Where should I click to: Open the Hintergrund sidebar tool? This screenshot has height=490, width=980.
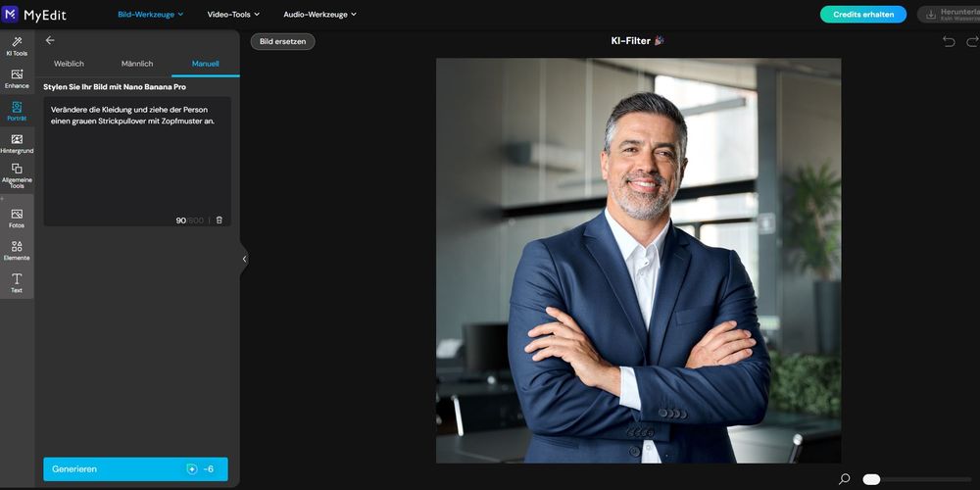click(x=17, y=144)
